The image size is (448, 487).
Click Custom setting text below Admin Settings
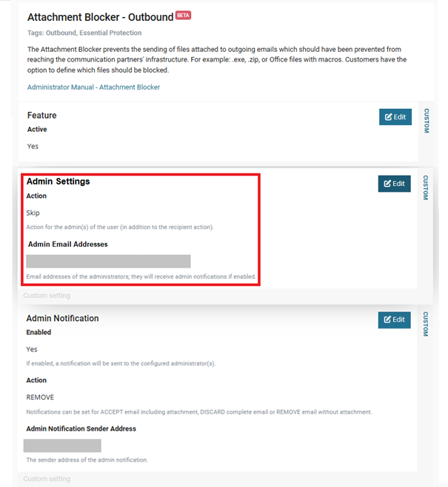click(47, 295)
